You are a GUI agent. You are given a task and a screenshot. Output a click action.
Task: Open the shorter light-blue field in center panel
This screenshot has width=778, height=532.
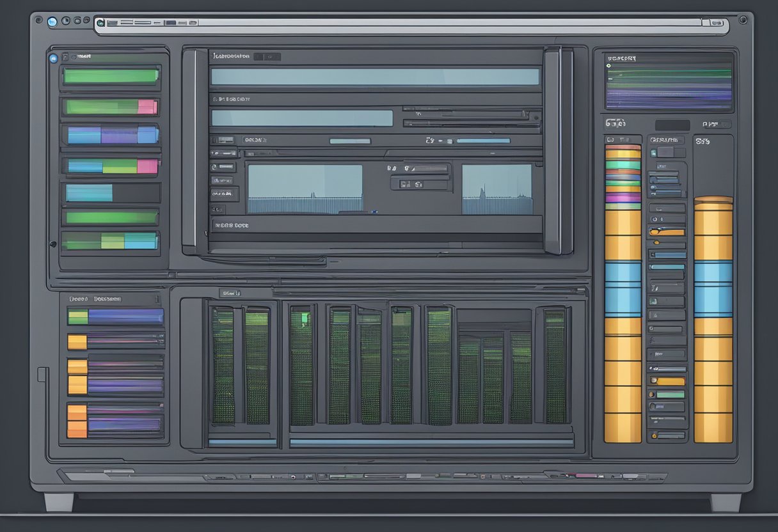[302, 118]
